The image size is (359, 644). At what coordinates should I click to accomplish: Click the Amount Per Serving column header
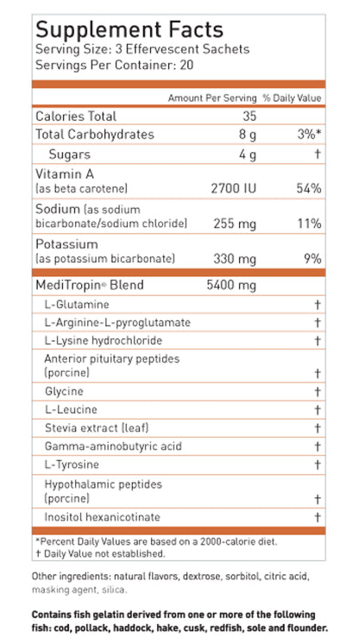[x=212, y=98]
